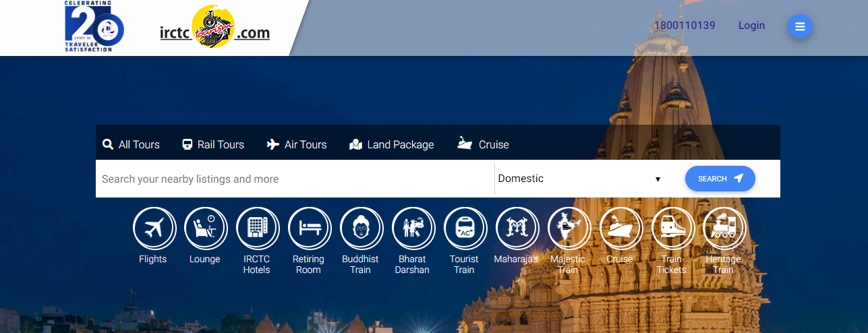This screenshot has height=333, width=868.
Task: Open the Lounge seat icon
Action: (x=206, y=229)
